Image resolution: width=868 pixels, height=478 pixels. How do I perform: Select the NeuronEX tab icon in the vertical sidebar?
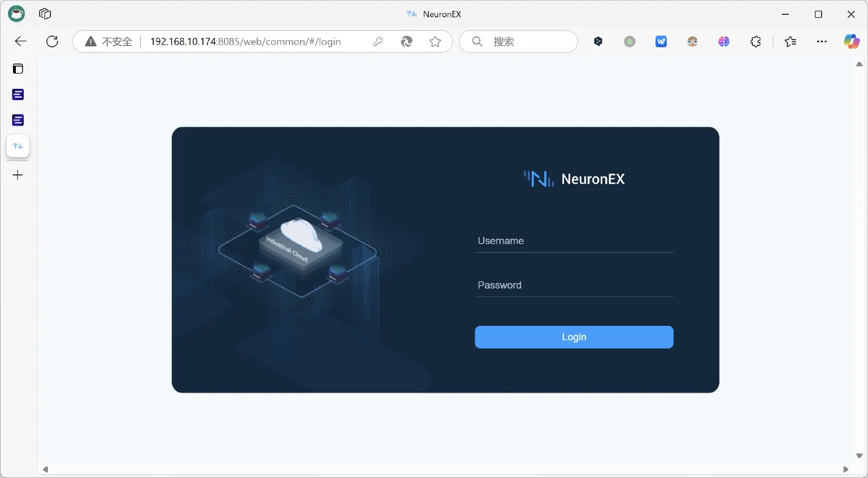pos(18,146)
